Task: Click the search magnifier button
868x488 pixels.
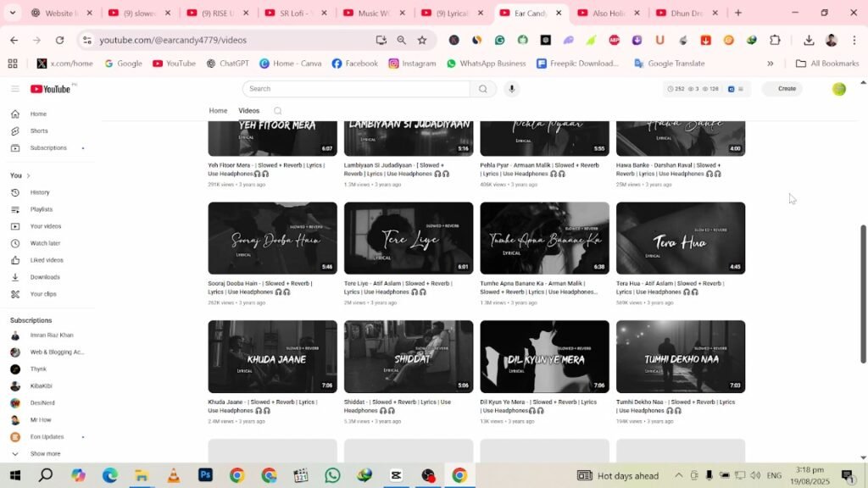Action: (x=483, y=89)
